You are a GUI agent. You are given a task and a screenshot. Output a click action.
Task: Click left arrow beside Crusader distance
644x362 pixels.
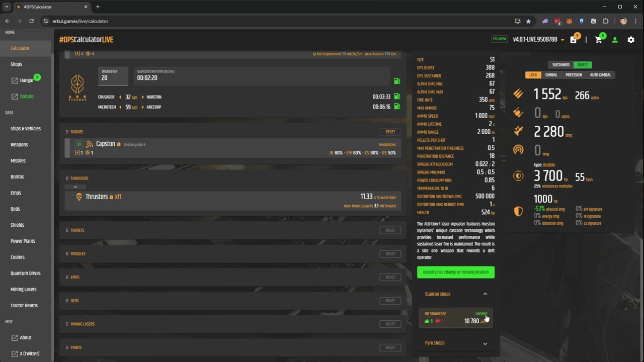pyautogui.click(x=120, y=97)
